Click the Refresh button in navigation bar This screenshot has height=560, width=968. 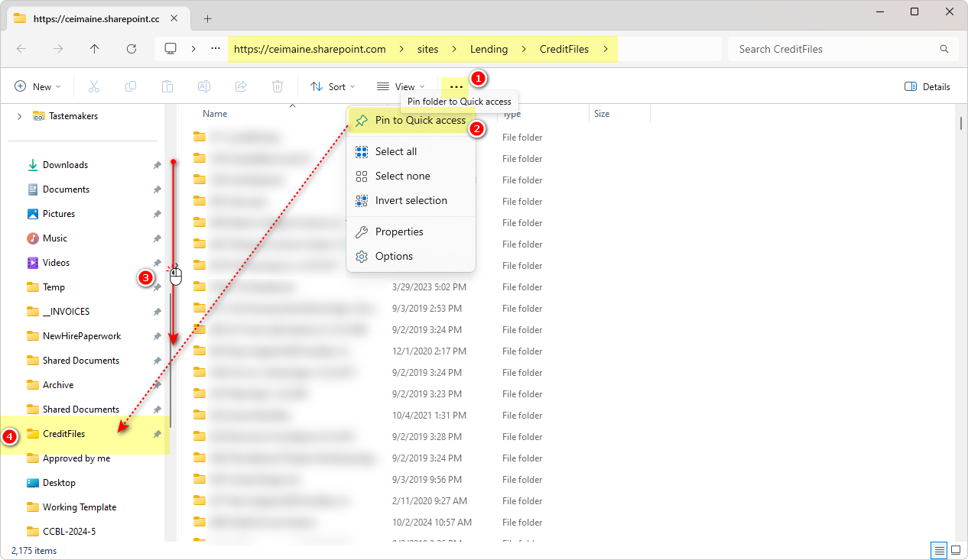(x=131, y=49)
